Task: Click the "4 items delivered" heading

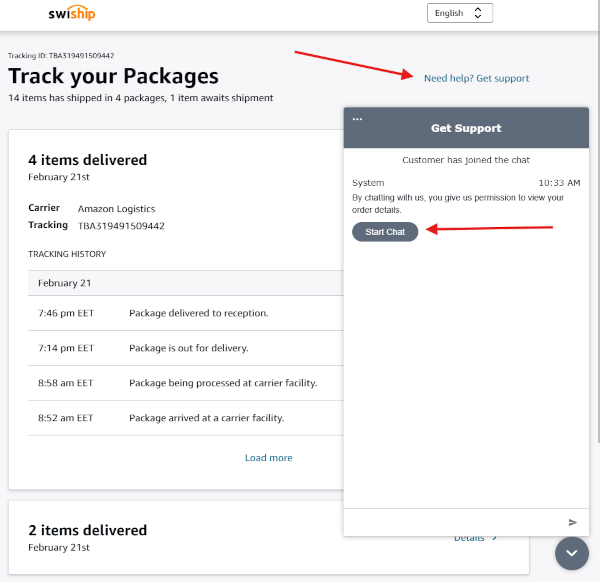Action: 87,160
